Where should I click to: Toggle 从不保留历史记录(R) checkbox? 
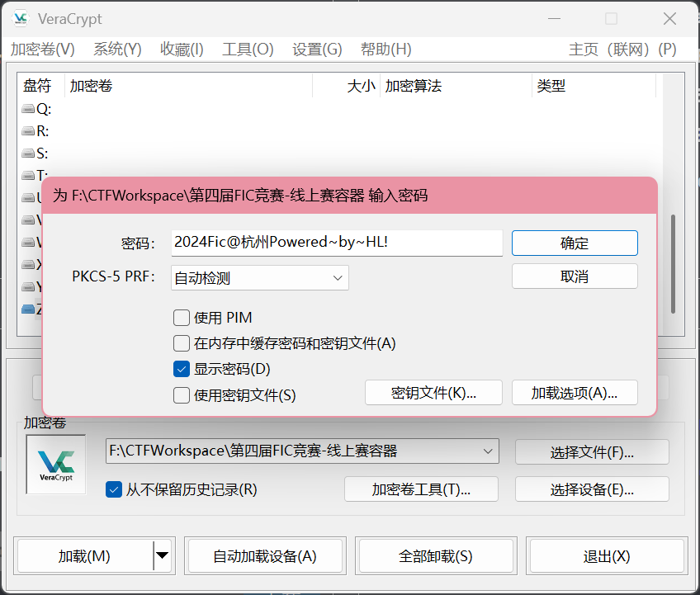pyautogui.click(x=114, y=489)
